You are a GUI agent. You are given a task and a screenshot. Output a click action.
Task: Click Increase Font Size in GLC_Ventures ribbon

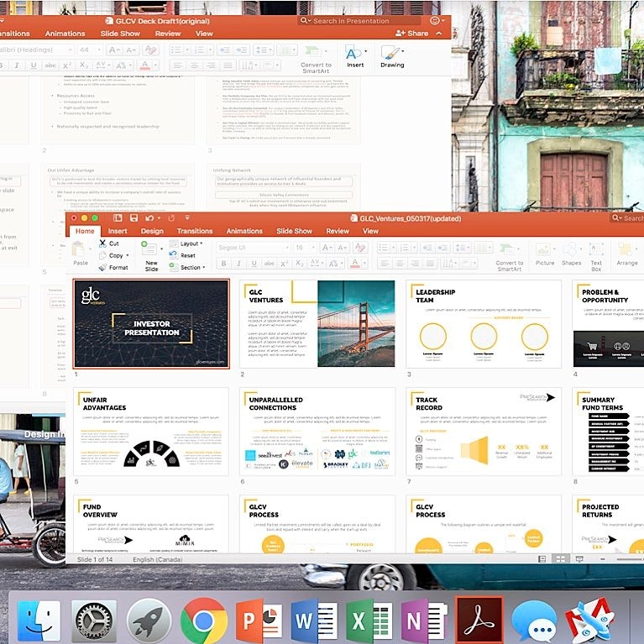[x=327, y=247]
